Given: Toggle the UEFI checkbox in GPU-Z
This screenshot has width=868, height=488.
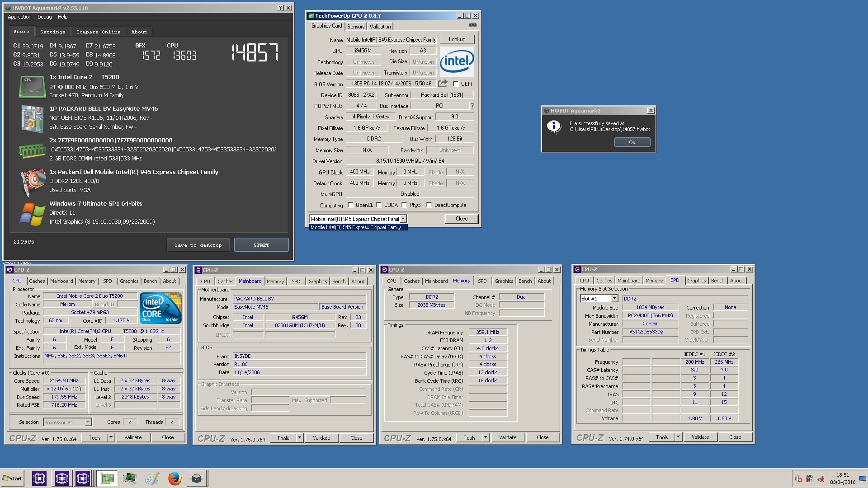Looking at the screenshot, I should (456, 84).
